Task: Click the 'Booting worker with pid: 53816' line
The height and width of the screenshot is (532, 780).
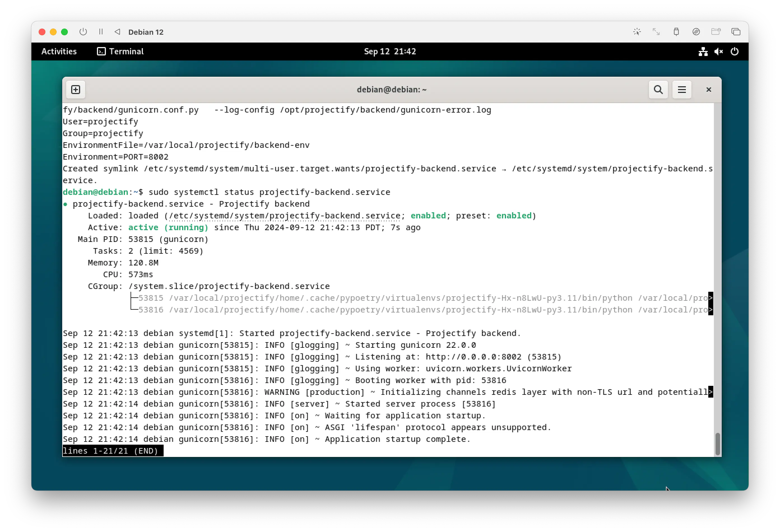Action: 284,380
